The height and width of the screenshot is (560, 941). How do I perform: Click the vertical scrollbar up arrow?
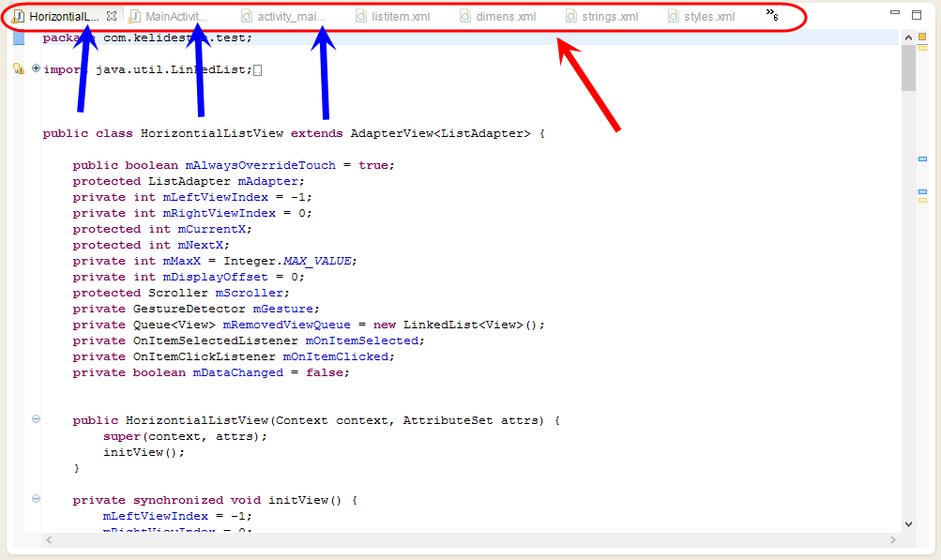point(908,38)
